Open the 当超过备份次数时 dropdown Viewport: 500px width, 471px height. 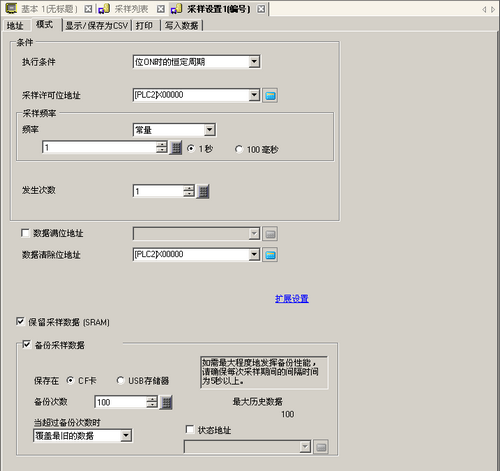[x=126, y=435]
